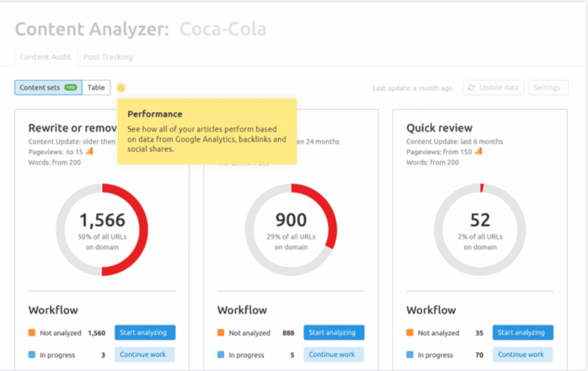The image size is (588, 371).
Task: Switch view to Content sets
Action: pyautogui.click(x=40, y=87)
